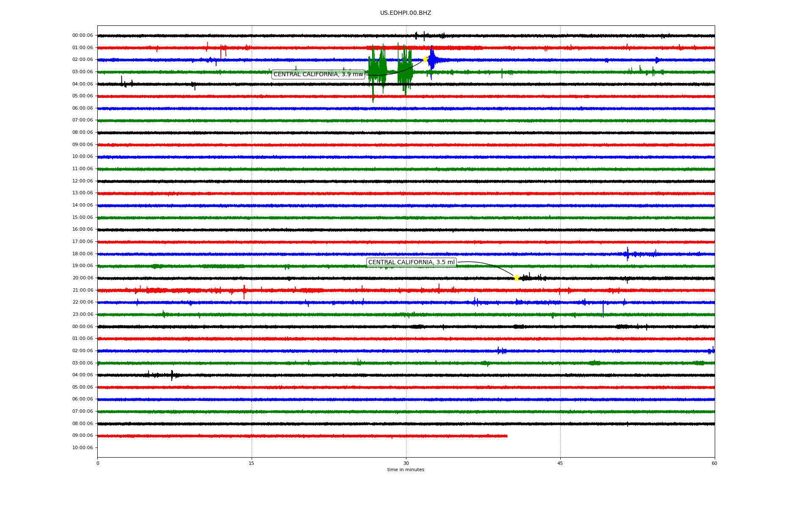Click the CENTRAL CALIFORNIA 3.9 mw label
Screen dimensions: 812x508
[x=318, y=75]
